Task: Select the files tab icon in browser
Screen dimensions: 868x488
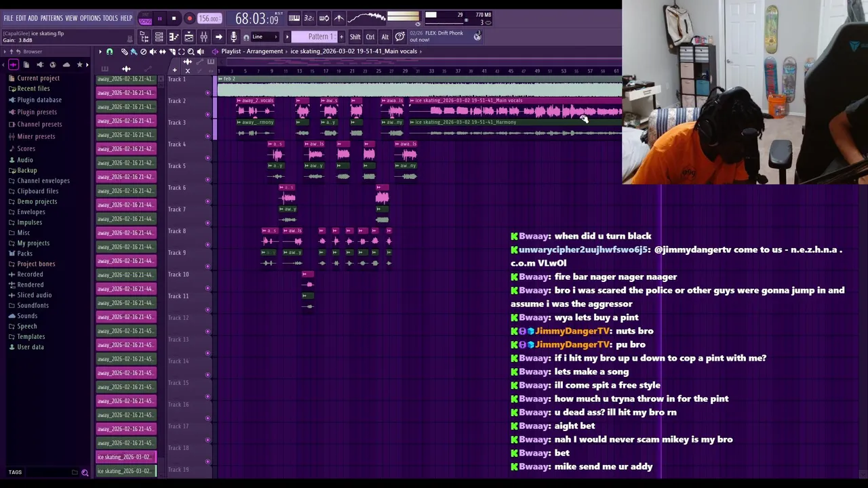Action: tap(26, 64)
